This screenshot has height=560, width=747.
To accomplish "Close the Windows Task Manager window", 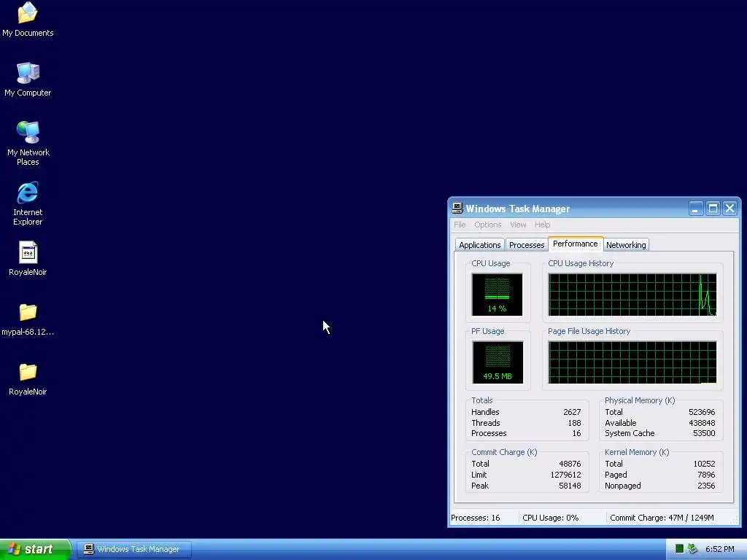I will point(729,208).
